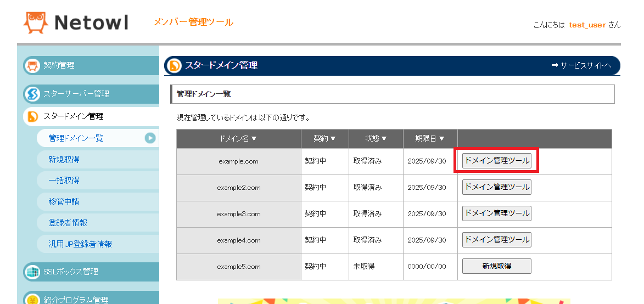Select 新規取得 in the sidebar
This screenshot has height=304, width=644.
pyautogui.click(x=97, y=159)
